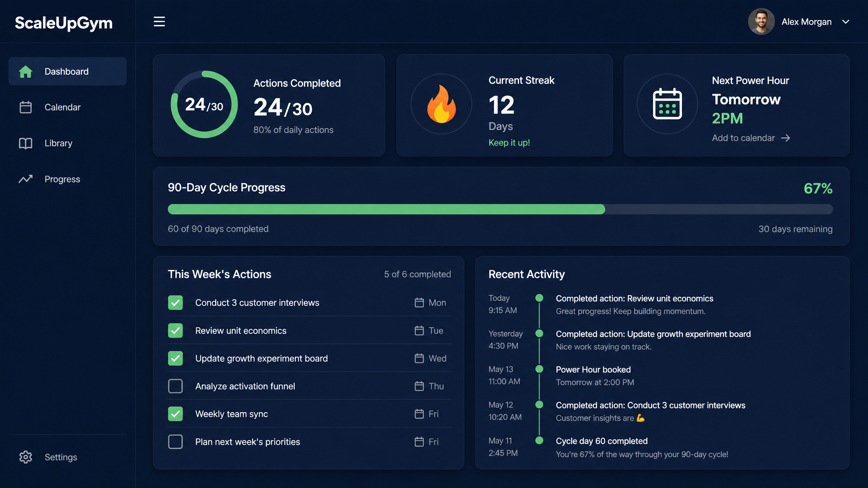868x488 pixels.
Task: Click the Completed action: Update growth experiment board entry
Action: (653, 334)
